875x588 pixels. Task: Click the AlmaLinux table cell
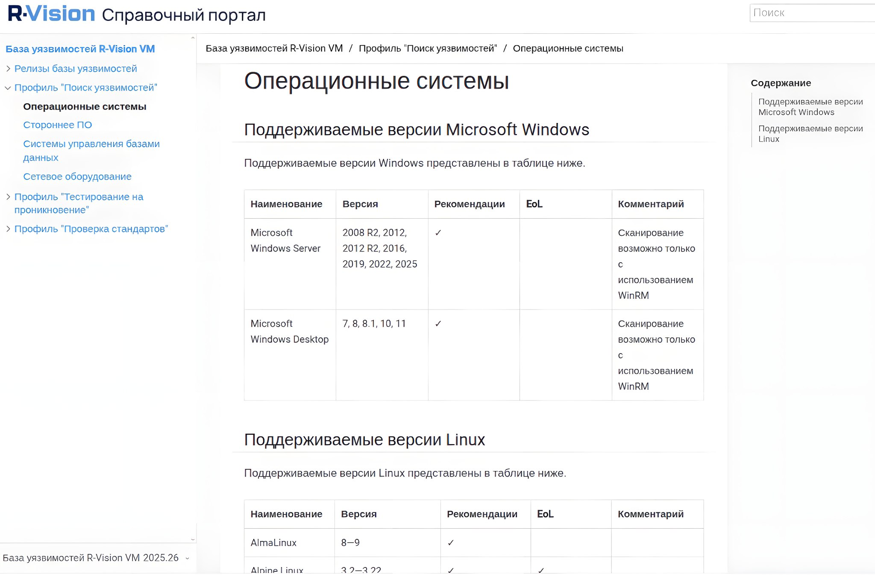click(x=289, y=543)
